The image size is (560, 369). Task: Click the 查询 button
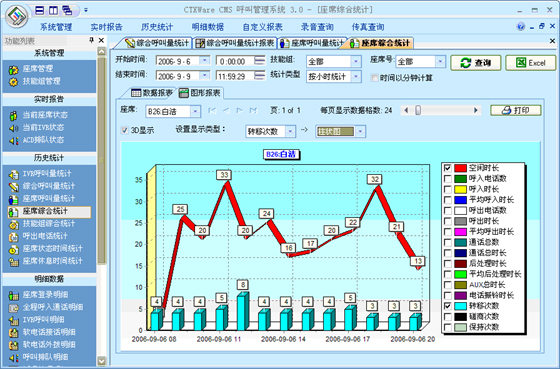coord(476,63)
